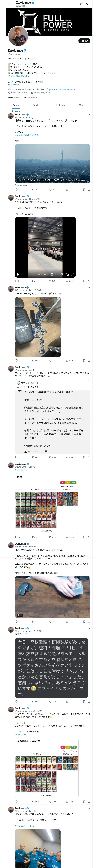Open more menu on the Apr 3 post
Viewport: 98px width, 868px height.
[89, 367]
